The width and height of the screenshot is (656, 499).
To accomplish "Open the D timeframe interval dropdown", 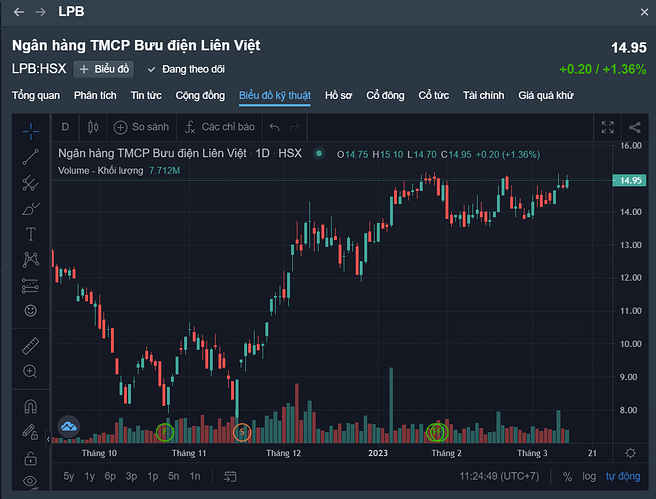I will pyautogui.click(x=66, y=127).
